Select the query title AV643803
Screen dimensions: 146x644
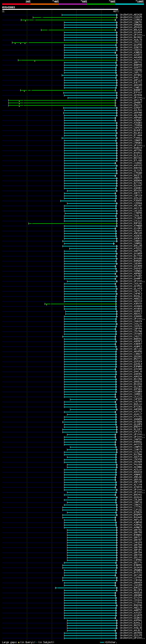tap(8, 7)
